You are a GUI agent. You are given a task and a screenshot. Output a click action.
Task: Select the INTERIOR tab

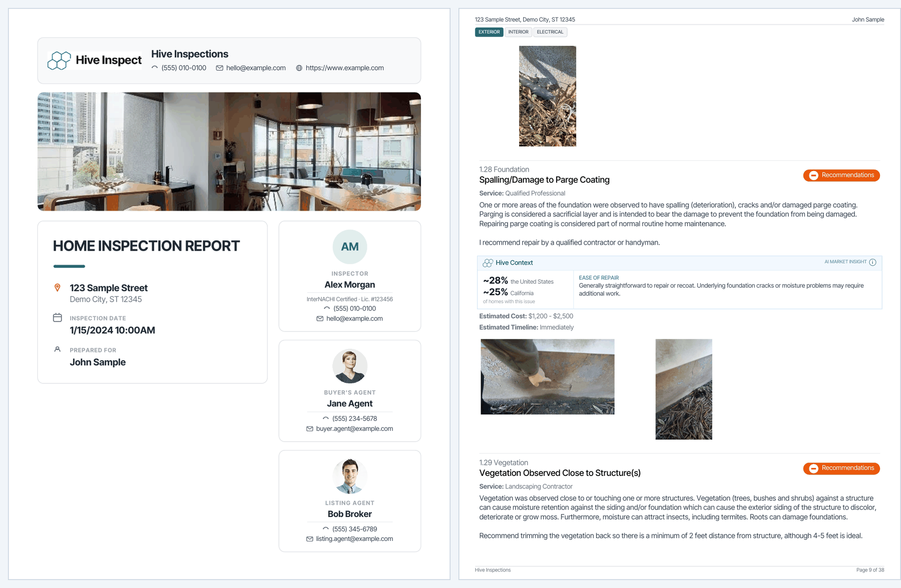(518, 32)
